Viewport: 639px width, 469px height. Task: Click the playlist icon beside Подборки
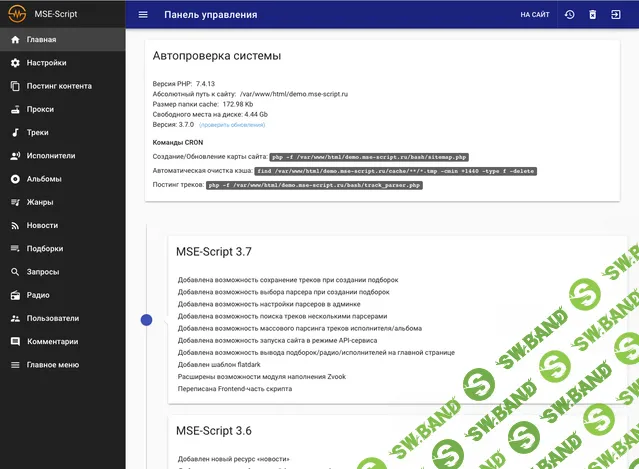click(x=15, y=249)
